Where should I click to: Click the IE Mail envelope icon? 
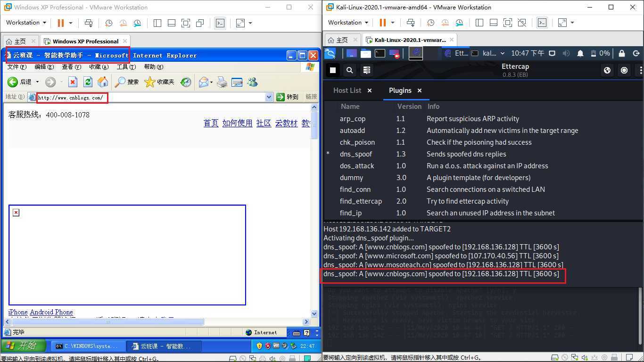[x=203, y=82]
